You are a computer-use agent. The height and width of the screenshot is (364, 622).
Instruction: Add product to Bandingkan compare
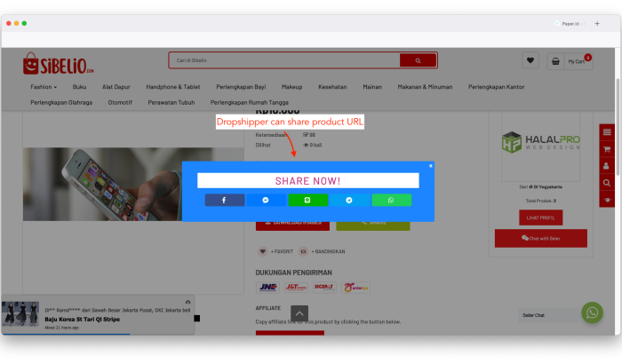[322, 251]
